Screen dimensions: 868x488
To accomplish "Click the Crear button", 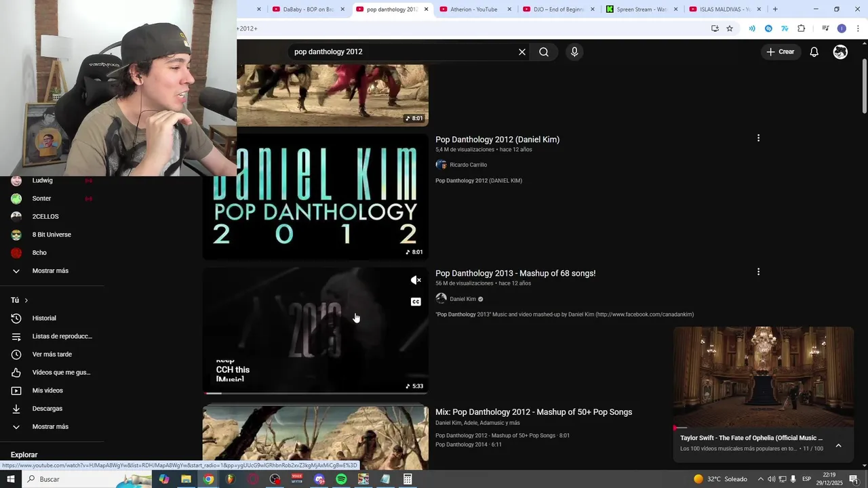I will (780, 52).
